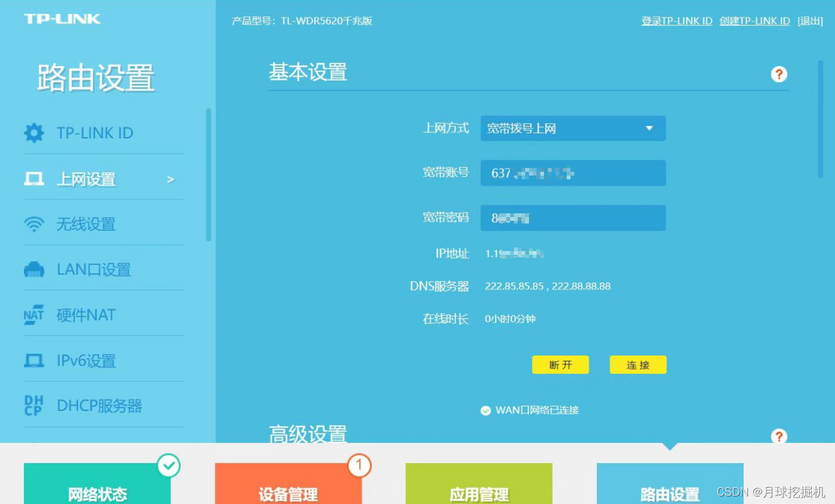Click the 宽带账号 input field
835x504 pixels.
click(x=573, y=173)
